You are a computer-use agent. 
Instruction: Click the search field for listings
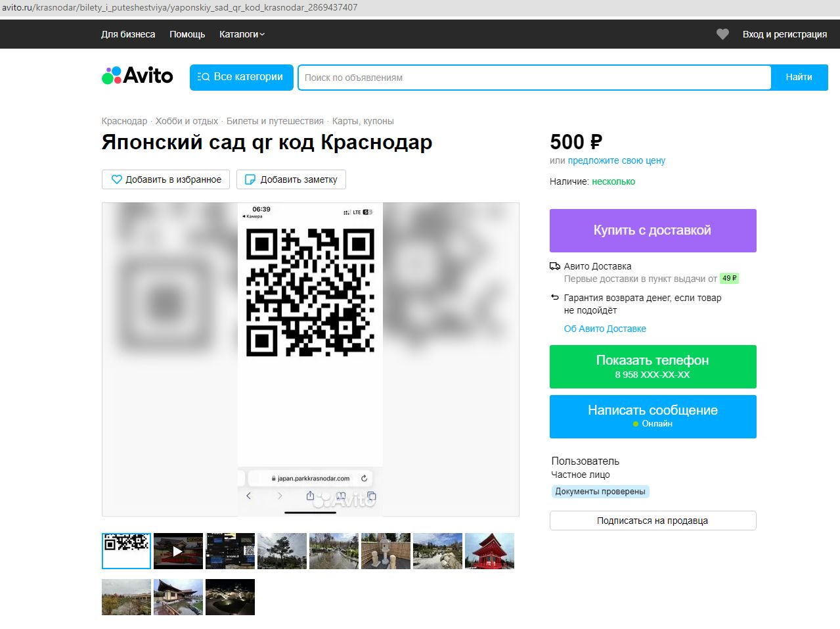pyautogui.click(x=534, y=78)
